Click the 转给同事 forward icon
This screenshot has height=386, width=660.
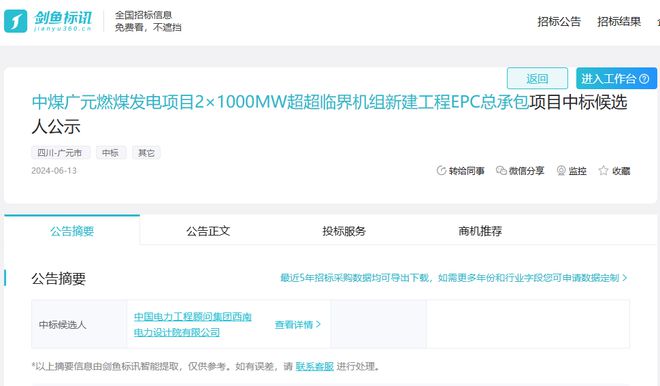coord(441,170)
